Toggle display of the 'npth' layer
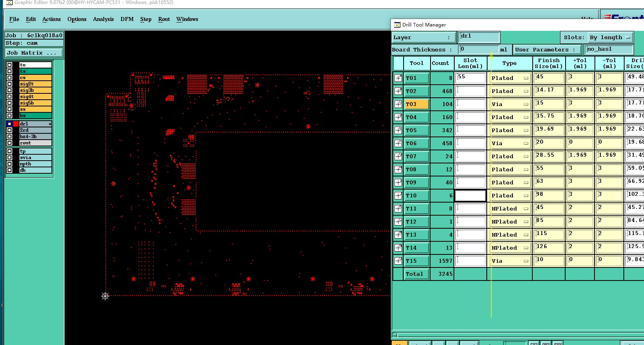The height and width of the screenshot is (345, 644). (10, 164)
